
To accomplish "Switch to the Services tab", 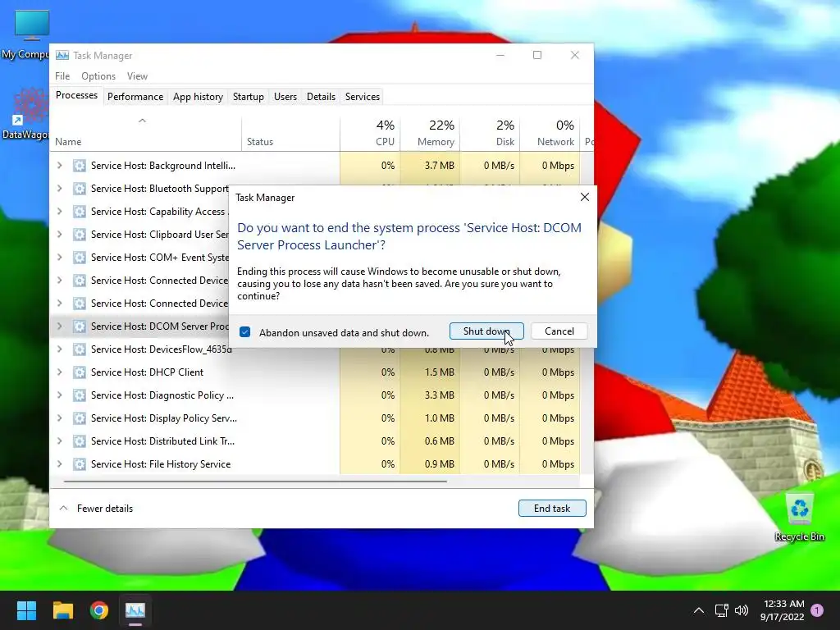I will click(x=362, y=97).
